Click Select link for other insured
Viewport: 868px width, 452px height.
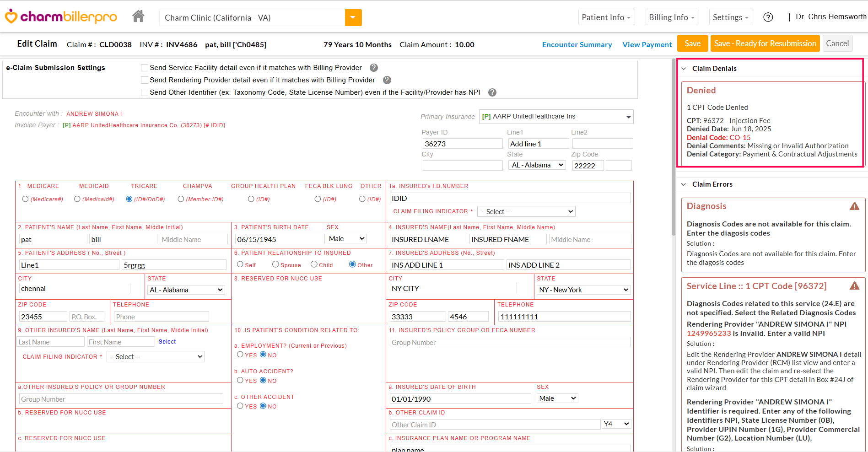click(x=167, y=342)
